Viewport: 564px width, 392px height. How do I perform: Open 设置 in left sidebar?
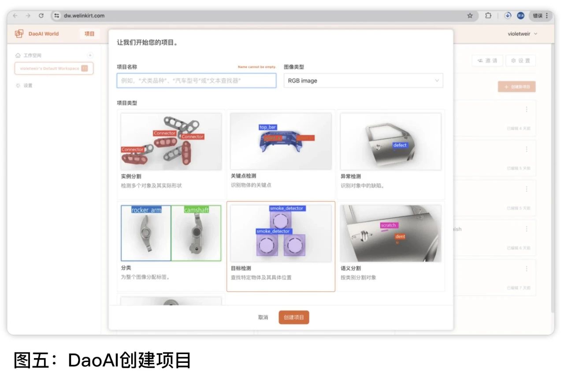click(28, 85)
